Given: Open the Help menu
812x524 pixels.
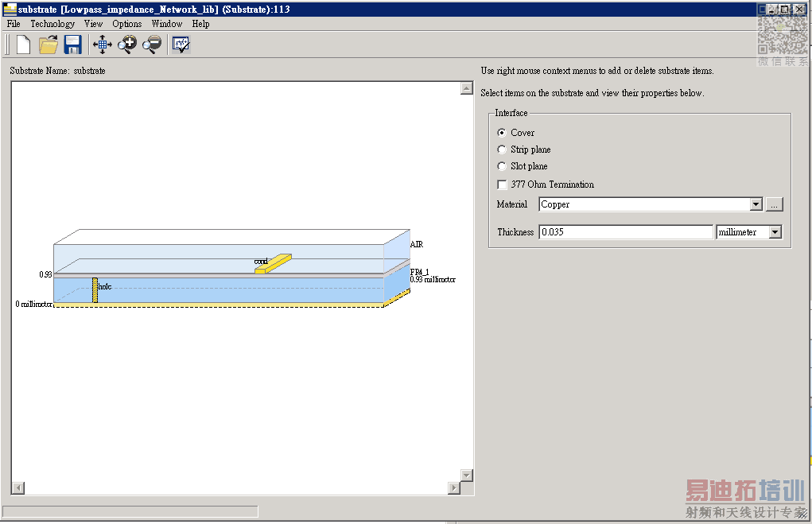Looking at the screenshot, I should click(200, 24).
